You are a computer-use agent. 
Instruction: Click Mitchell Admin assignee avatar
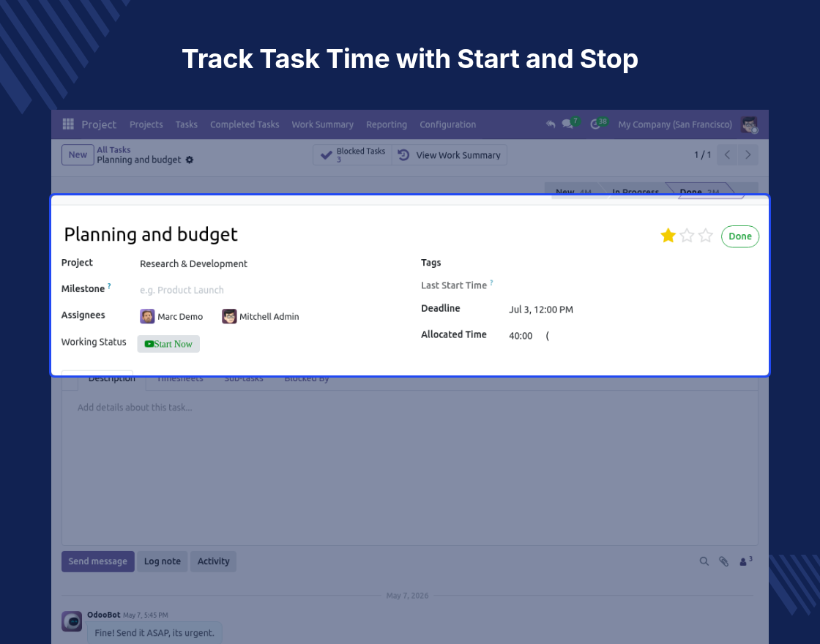(229, 316)
